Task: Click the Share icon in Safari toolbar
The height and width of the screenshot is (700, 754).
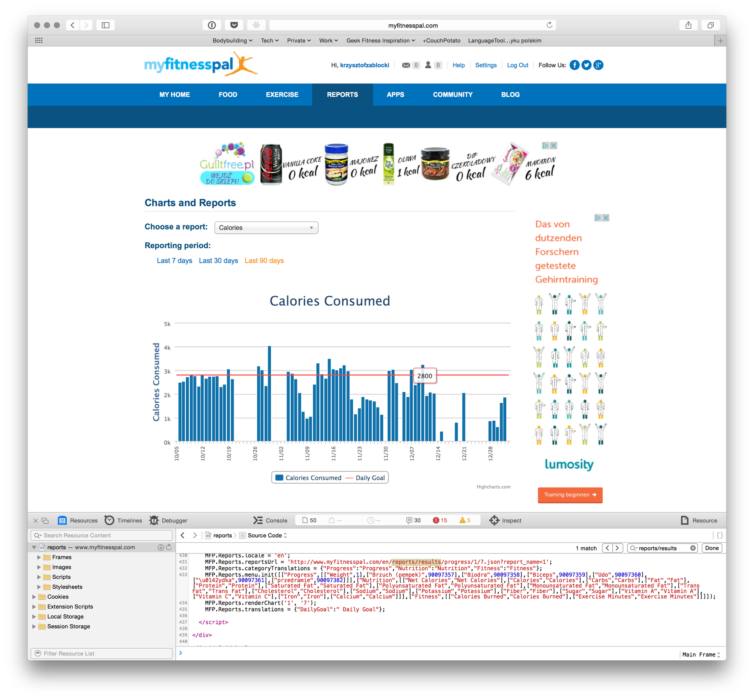Action: 688,25
